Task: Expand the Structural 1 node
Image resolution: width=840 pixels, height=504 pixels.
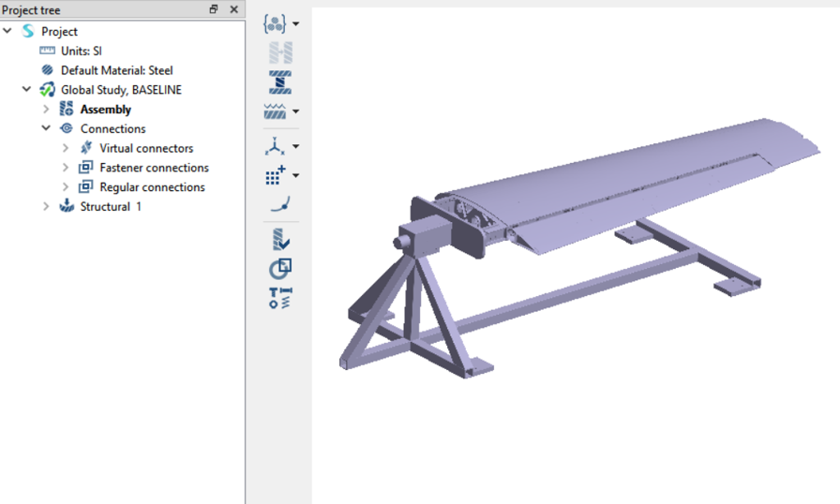Action: click(x=46, y=207)
